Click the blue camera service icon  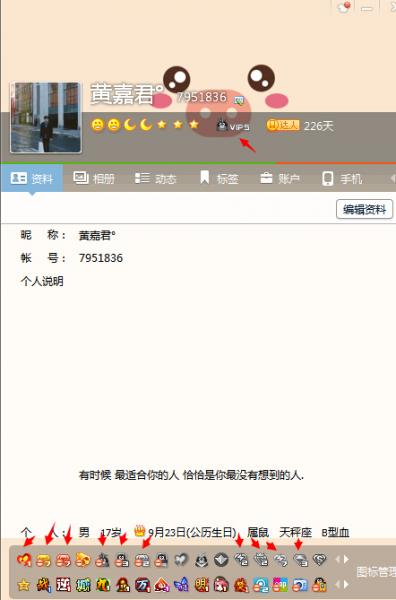300,585
